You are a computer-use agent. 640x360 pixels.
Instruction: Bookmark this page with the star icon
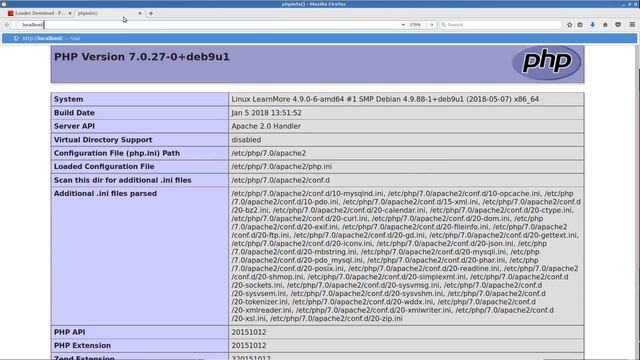(569, 25)
